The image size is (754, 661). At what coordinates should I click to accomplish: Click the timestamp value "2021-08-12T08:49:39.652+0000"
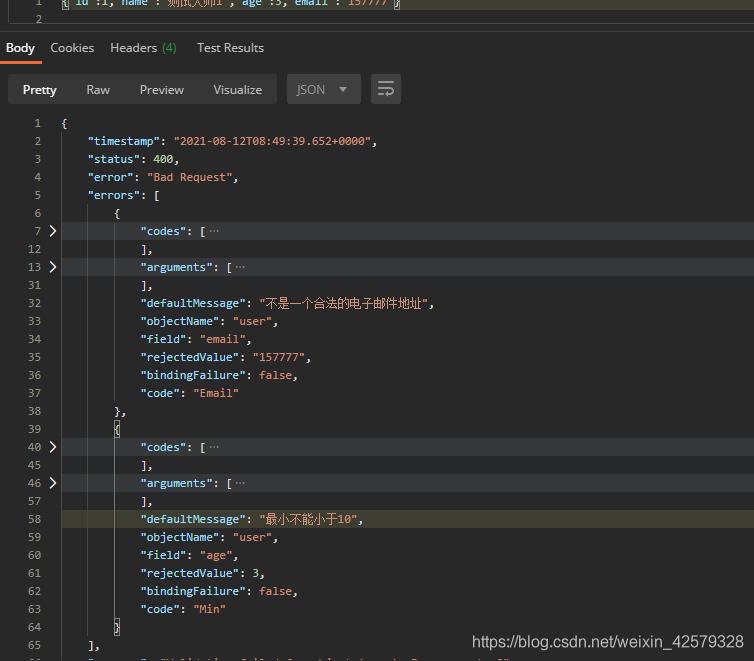[x=272, y=141]
